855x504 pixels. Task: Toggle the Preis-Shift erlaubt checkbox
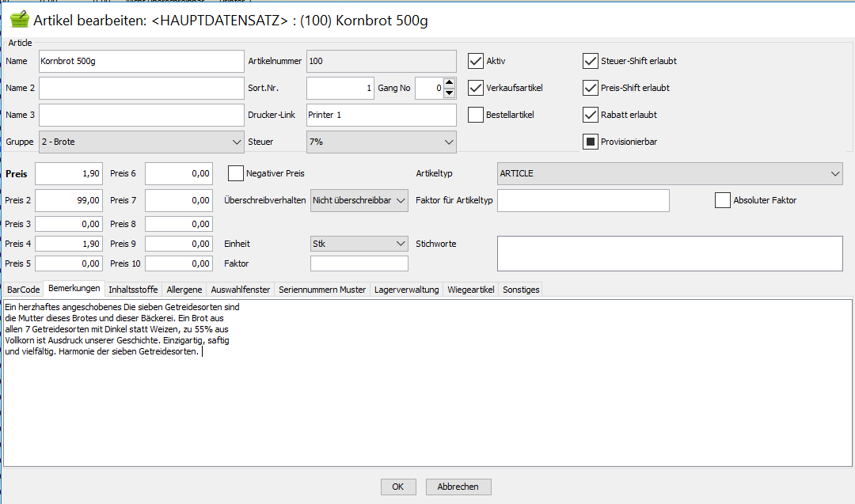[x=591, y=88]
